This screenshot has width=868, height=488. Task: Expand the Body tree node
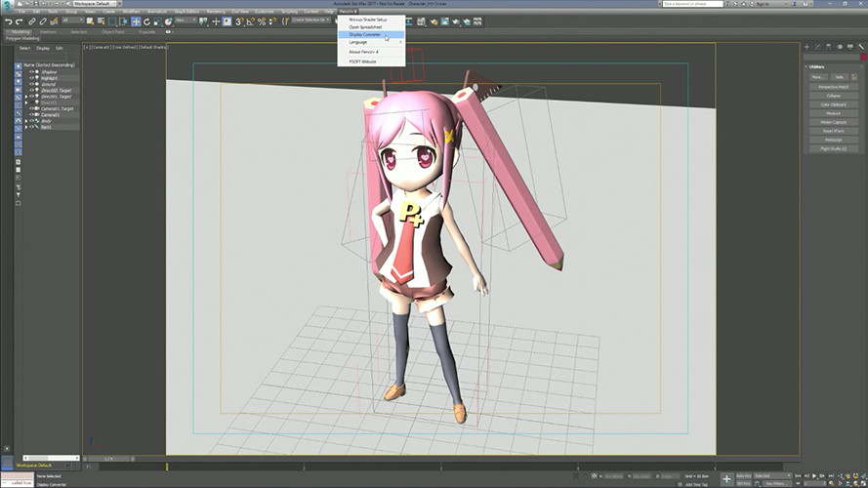tap(26, 121)
